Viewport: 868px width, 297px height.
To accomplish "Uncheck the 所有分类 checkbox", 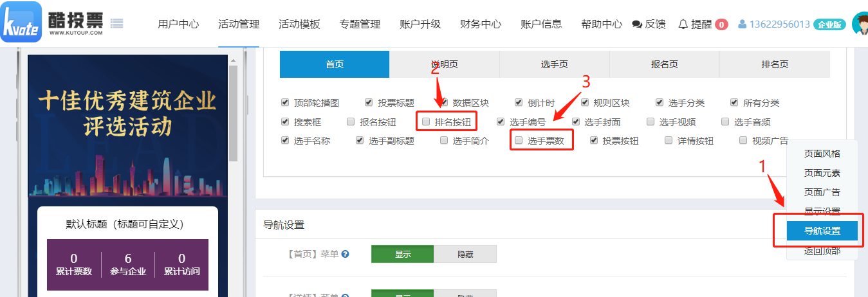I will click(x=734, y=102).
